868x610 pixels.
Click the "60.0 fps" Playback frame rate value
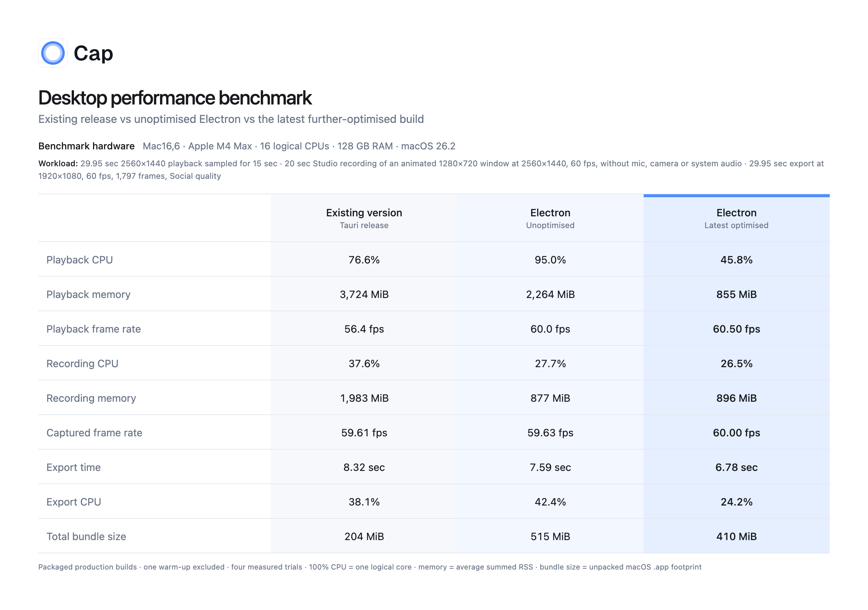pos(550,329)
